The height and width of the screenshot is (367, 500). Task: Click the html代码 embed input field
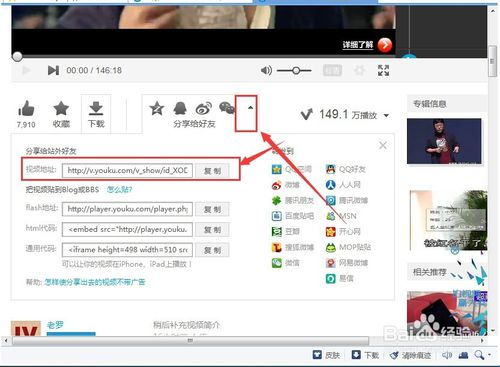[x=127, y=230]
